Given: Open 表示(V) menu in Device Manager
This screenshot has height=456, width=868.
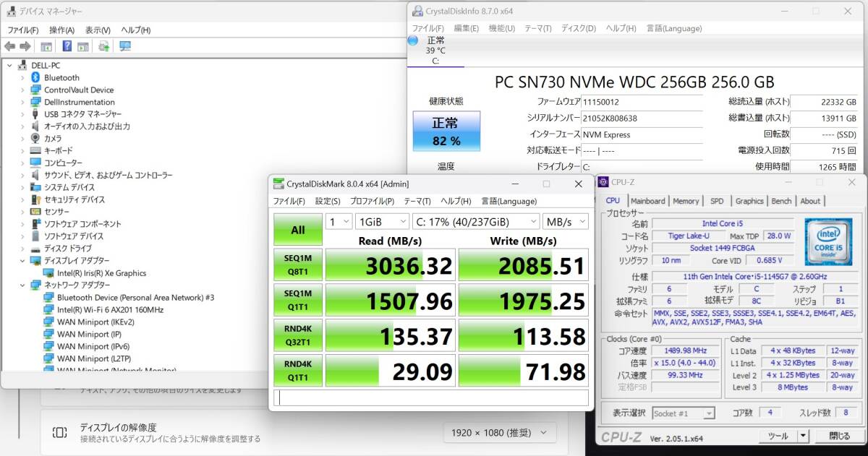Looking at the screenshot, I should click(x=98, y=30).
